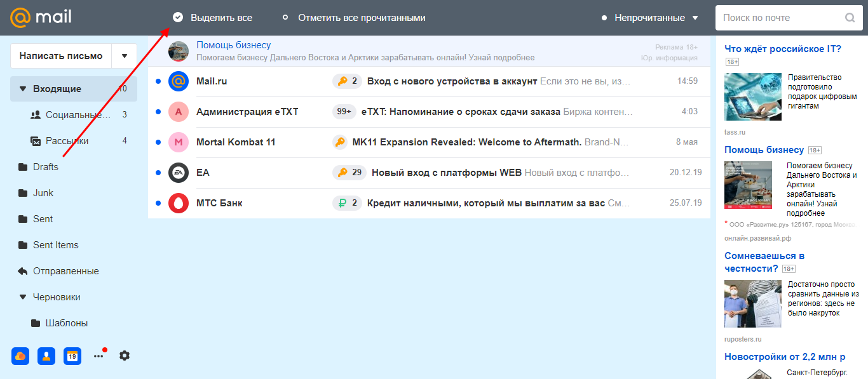Toggle unread dot on EA email
The height and width of the screenshot is (379, 868).
(158, 173)
